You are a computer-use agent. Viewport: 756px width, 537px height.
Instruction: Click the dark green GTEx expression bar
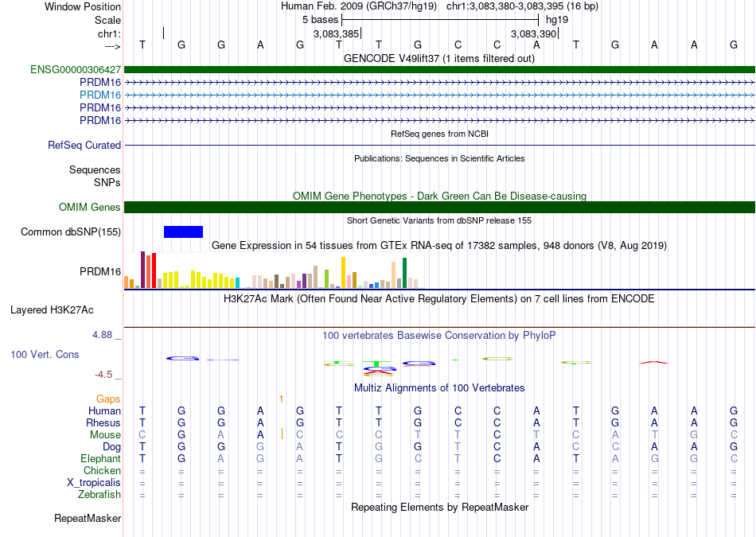click(404, 273)
